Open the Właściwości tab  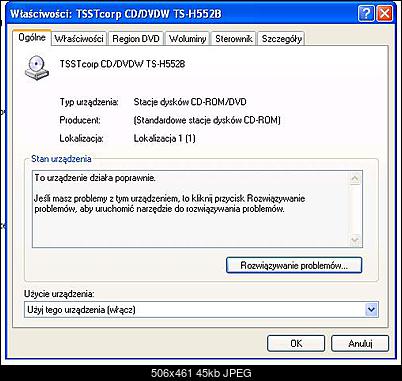click(x=79, y=39)
